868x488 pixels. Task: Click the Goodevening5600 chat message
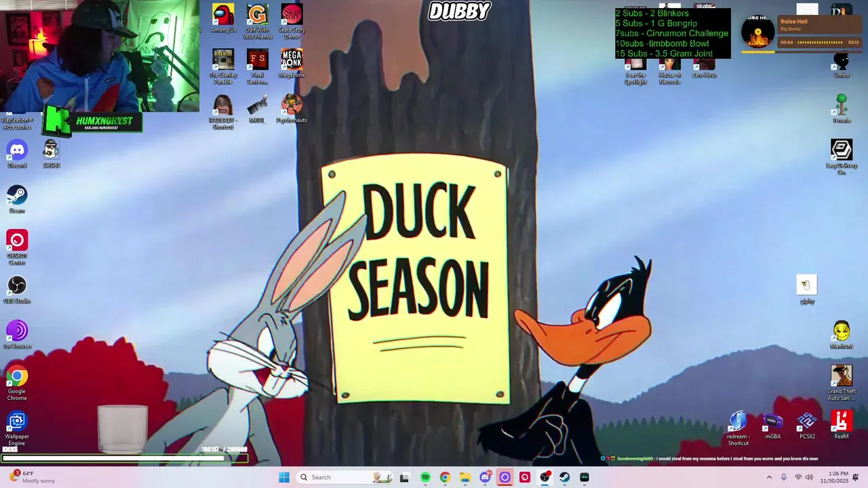pyautogui.click(x=710, y=459)
